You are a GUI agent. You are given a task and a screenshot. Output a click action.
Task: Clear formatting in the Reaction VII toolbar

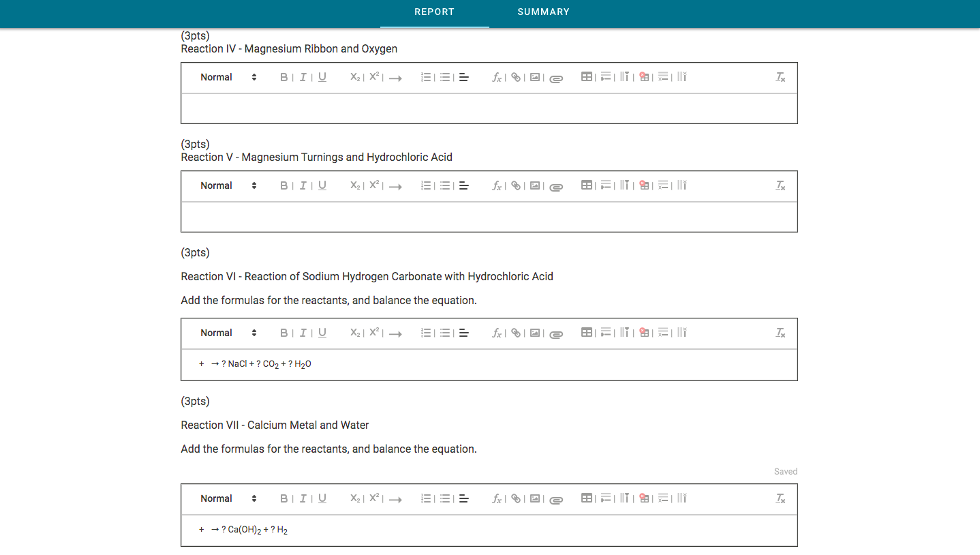[780, 498]
